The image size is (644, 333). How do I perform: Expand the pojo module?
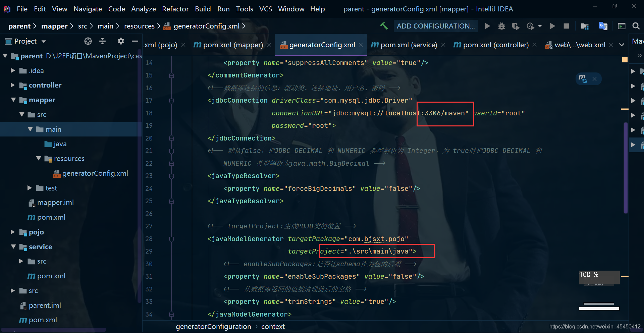pos(13,232)
